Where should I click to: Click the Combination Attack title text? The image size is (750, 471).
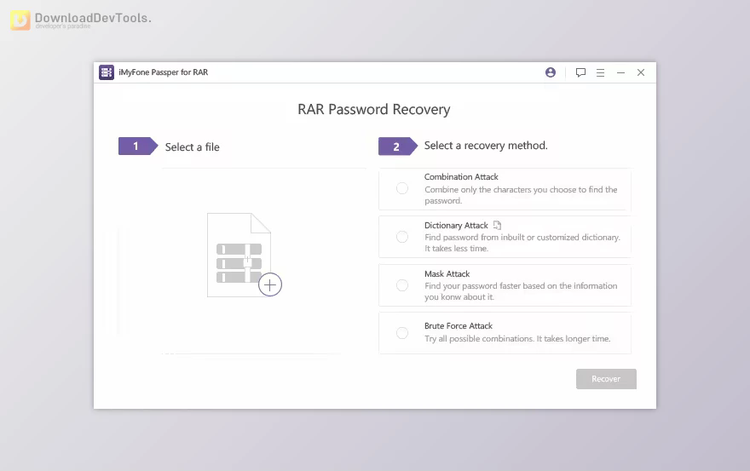[461, 176]
